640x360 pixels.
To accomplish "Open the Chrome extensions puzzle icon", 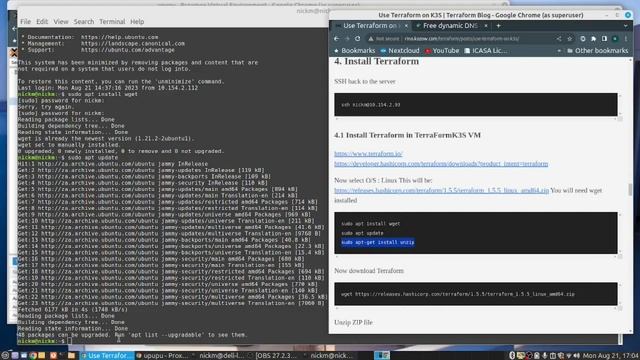I will tap(593, 39).
